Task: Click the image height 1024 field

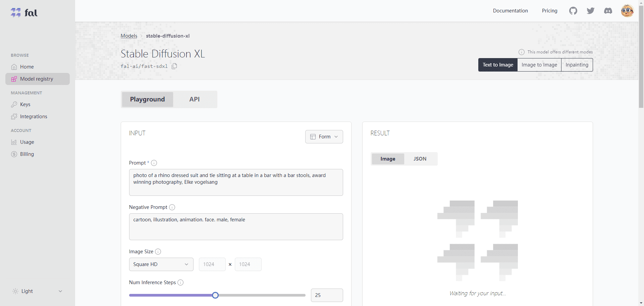Action: (248, 264)
